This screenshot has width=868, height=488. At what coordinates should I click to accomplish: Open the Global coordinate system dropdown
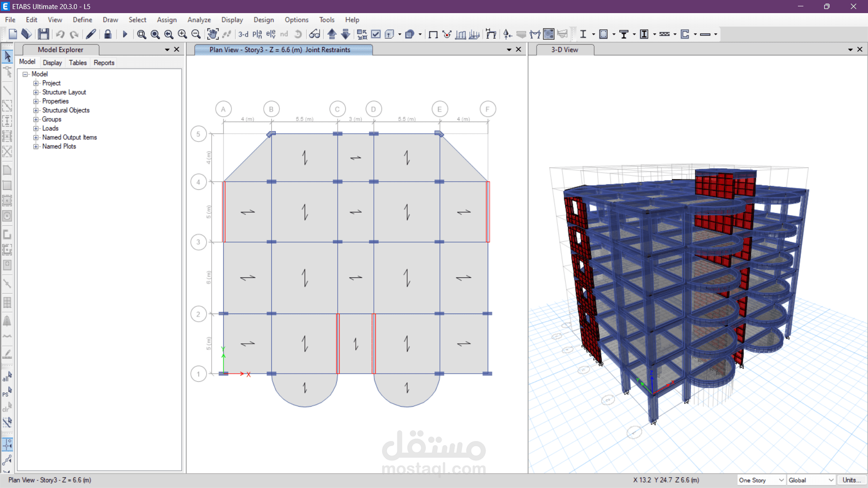(x=811, y=480)
